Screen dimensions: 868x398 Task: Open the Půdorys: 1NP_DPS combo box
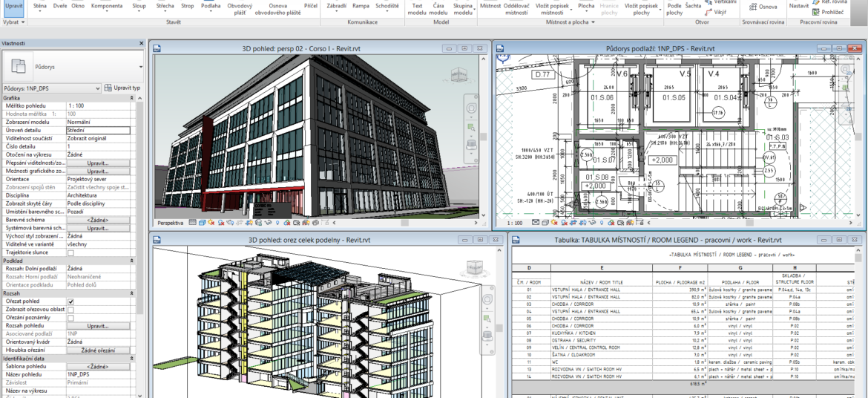(51, 88)
